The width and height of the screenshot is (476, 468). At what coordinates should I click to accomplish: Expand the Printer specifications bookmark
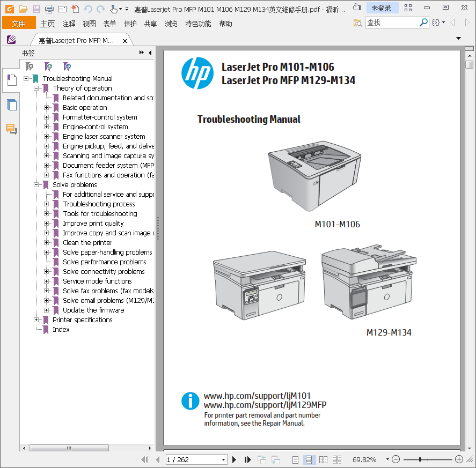[36, 320]
